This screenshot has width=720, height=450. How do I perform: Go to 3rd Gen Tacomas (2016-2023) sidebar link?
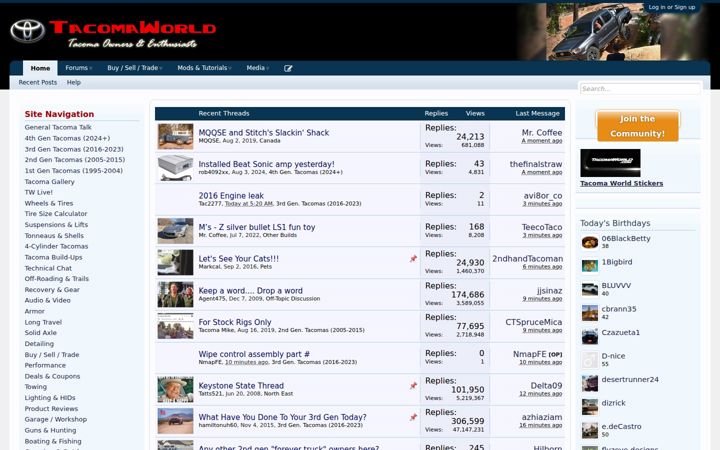(74, 149)
